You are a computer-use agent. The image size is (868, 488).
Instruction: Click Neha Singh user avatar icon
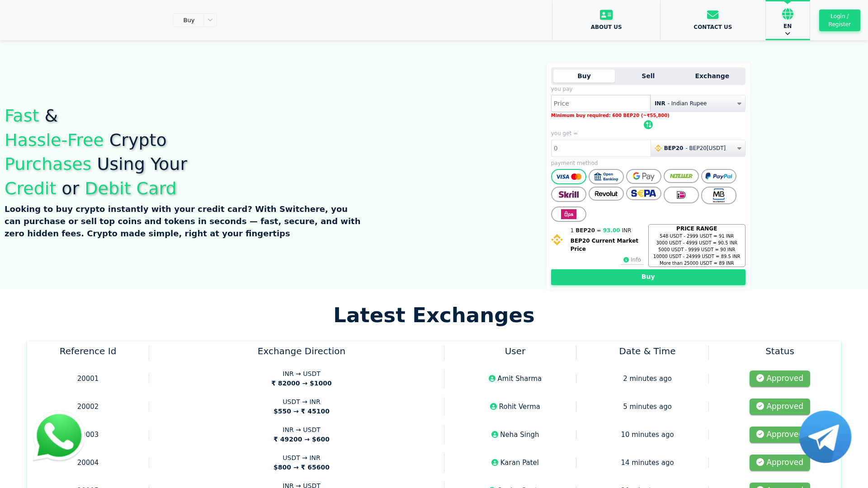pyautogui.click(x=495, y=435)
